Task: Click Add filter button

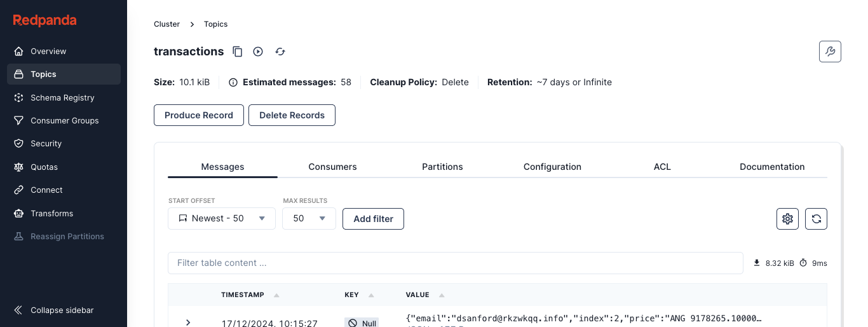Action: (x=373, y=219)
